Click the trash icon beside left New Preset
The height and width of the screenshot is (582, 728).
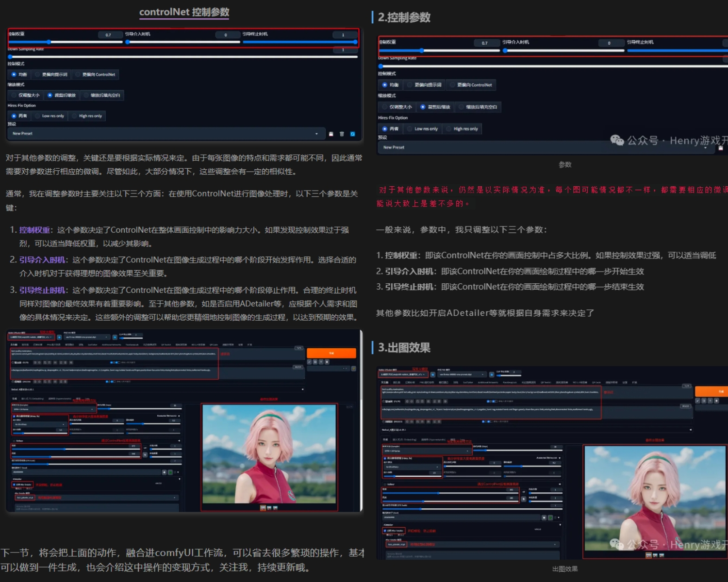point(342,134)
